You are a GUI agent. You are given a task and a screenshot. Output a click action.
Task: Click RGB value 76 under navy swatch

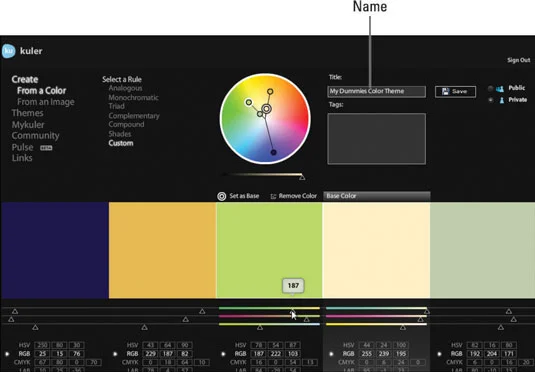click(77, 354)
